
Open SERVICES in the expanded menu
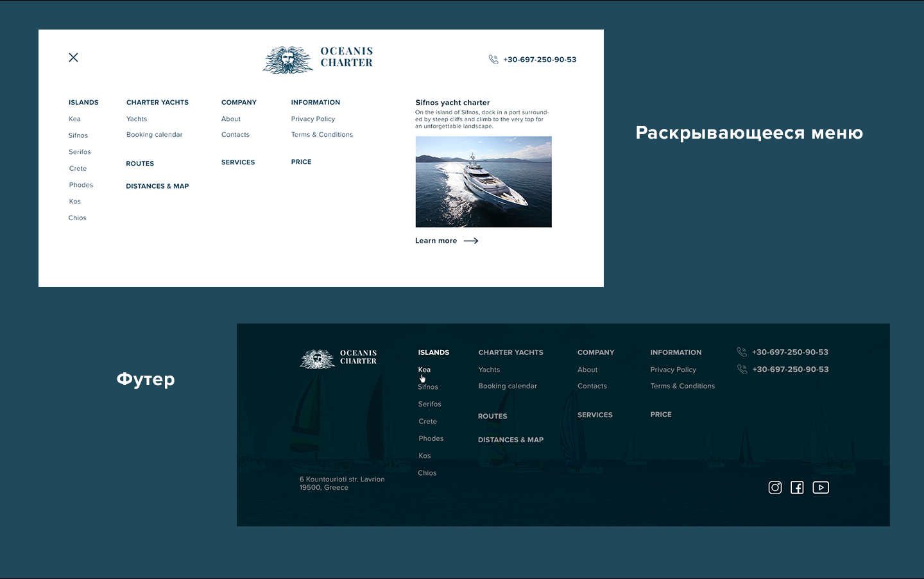tap(238, 162)
